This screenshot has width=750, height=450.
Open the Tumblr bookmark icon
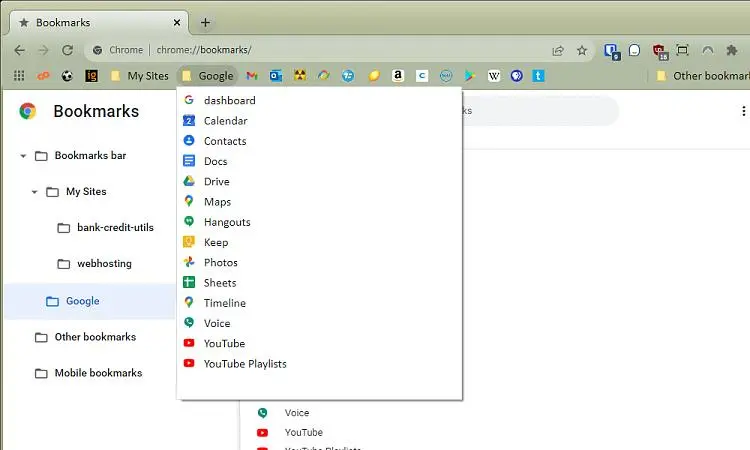click(538, 76)
